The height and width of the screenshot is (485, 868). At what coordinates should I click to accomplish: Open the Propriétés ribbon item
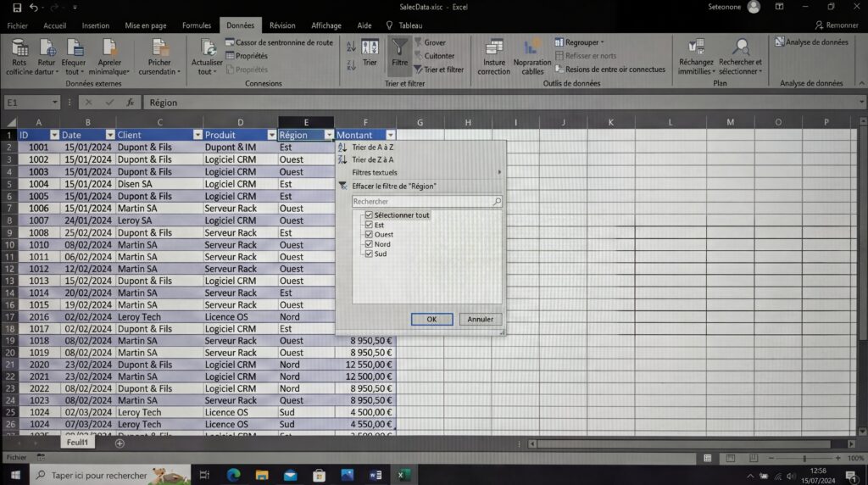247,56
